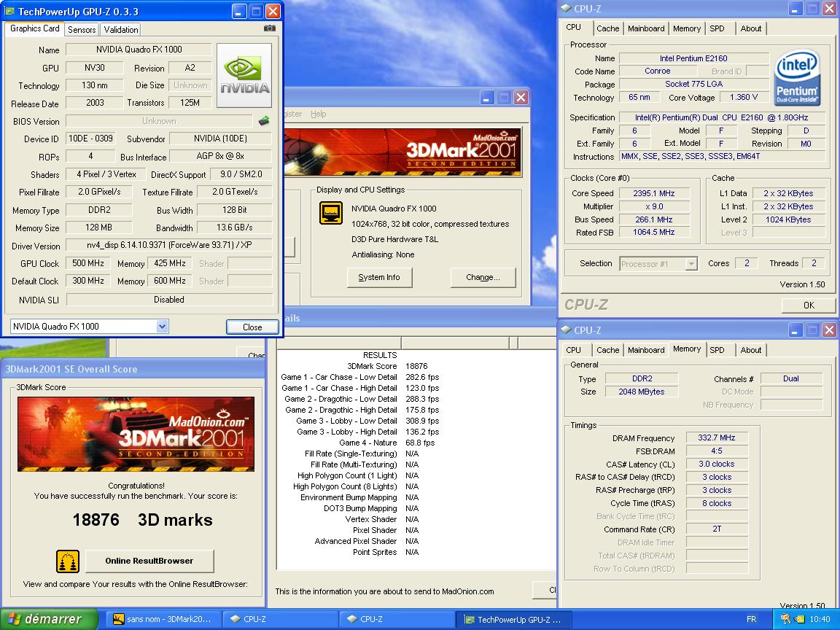Click the GPU-Z title bar icon
The width and height of the screenshot is (840, 630).
pyautogui.click(x=9, y=11)
